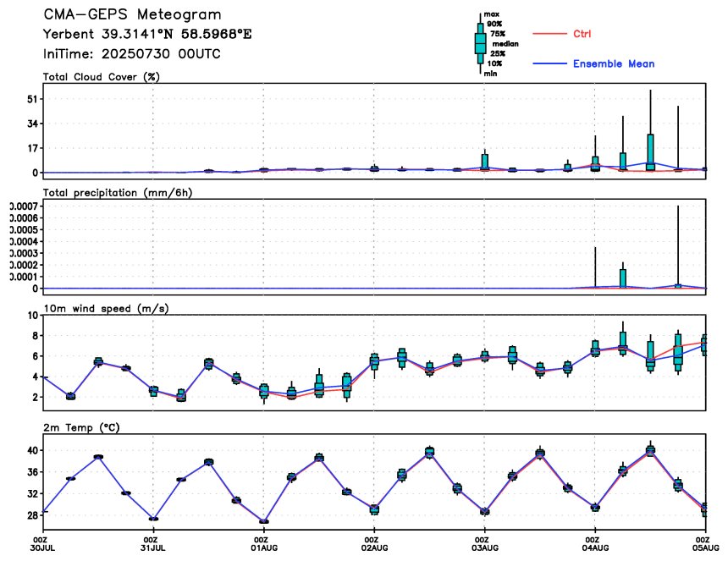This screenshot has width=728, height=561.
Task: Click the 36 tick on temperature axis
Action: (32, 472)
